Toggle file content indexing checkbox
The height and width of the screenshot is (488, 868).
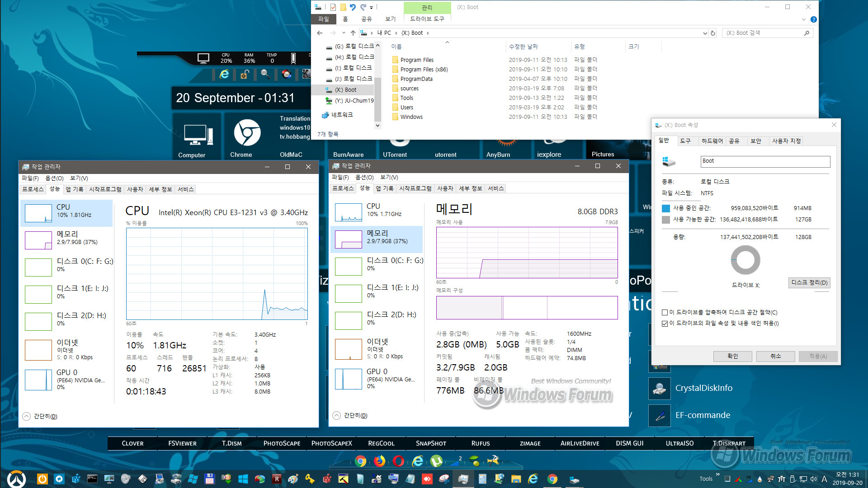pos(665,324)
